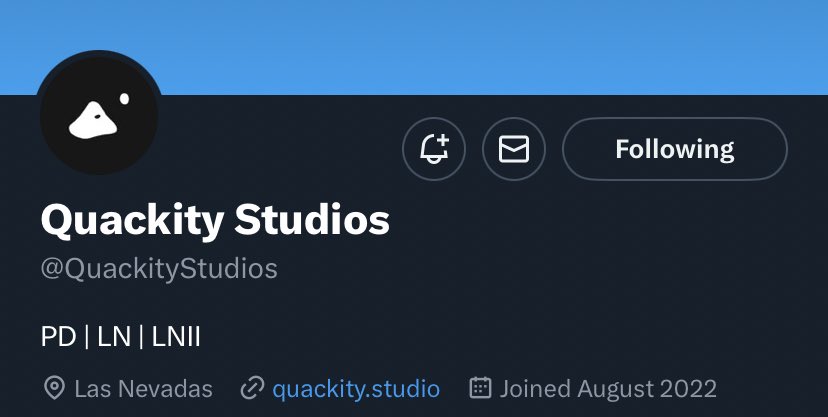The image size is (828, 417).
Task: Click the Quackity Studios display name
Action: tap(215, 220)
